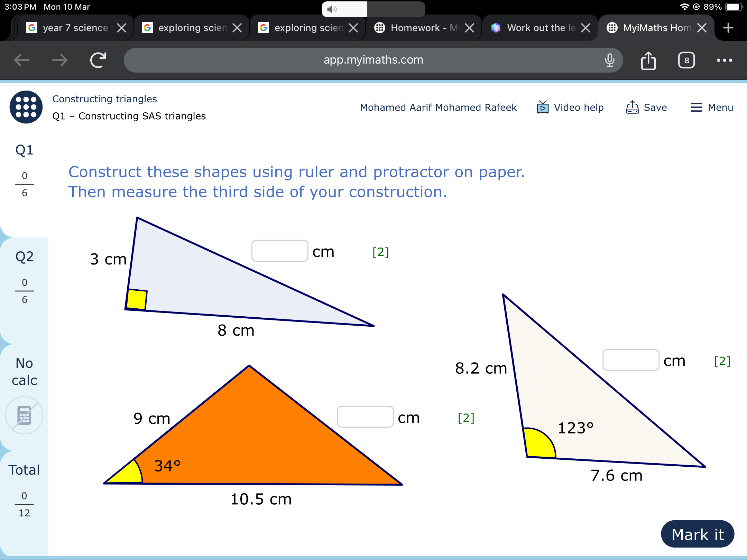Tap the microphone icon in the address bar

(x=609, y=60)
